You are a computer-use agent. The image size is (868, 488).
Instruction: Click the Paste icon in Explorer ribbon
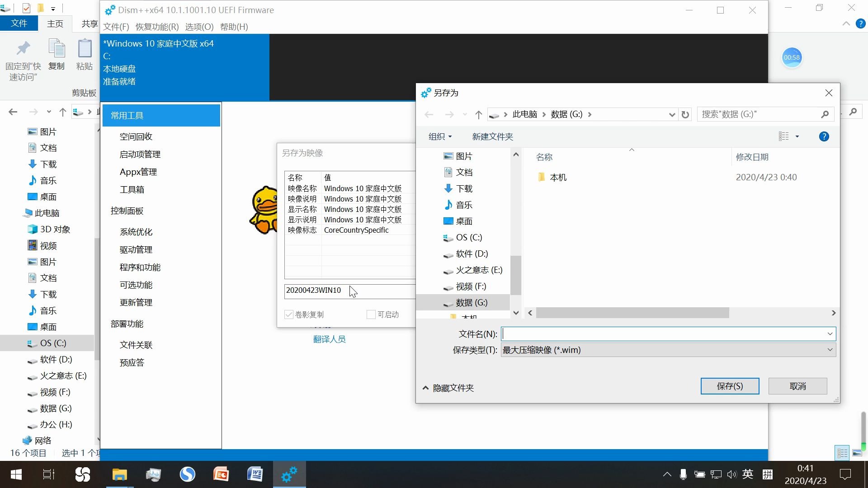(85, 48)
